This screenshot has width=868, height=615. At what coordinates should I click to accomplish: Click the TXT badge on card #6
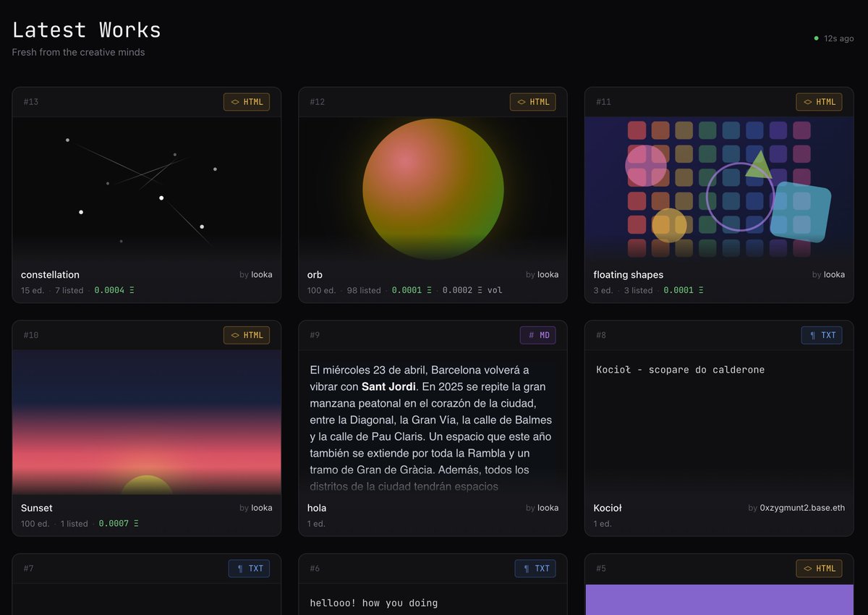click(x=535, y=568)
